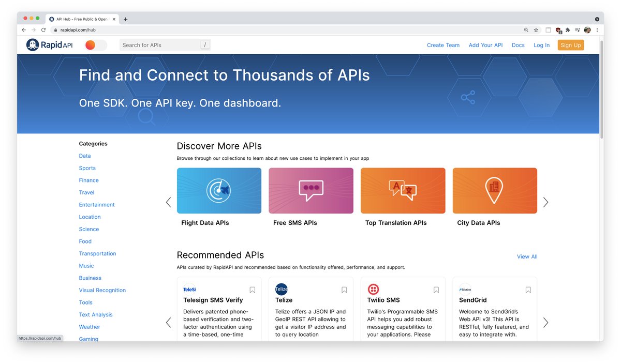Open the Create Team link
621x364 pixels.
(443, 45)
